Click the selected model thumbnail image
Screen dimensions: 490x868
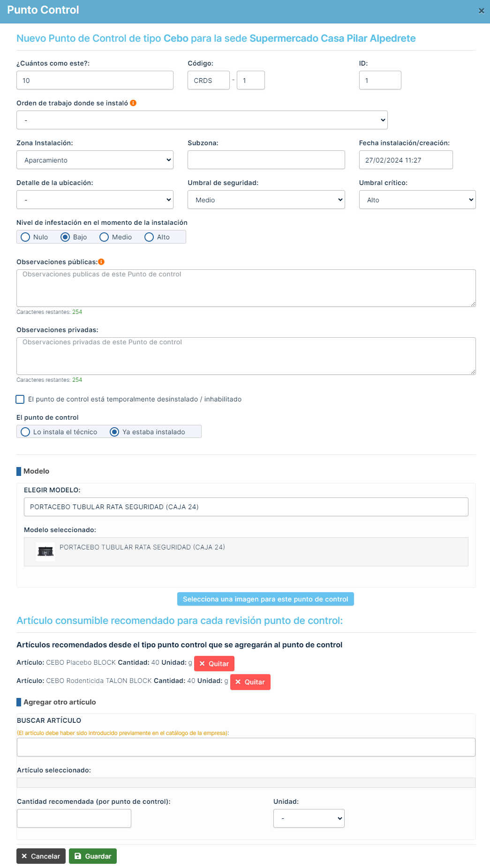[x=45, y=551]
